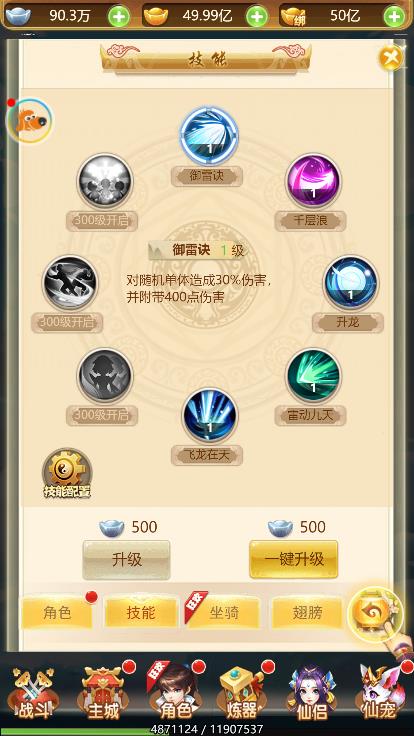Select the 御雷诀 skill icon
The image size is (414, 736).
pyautogui.click(x=209, y=135)
